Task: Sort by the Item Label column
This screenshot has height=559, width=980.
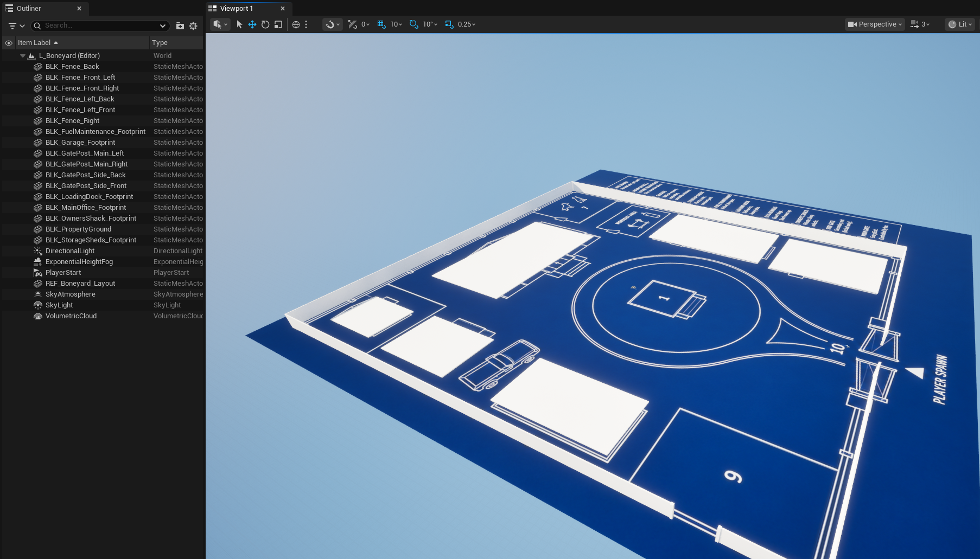Action: point(82,43)
